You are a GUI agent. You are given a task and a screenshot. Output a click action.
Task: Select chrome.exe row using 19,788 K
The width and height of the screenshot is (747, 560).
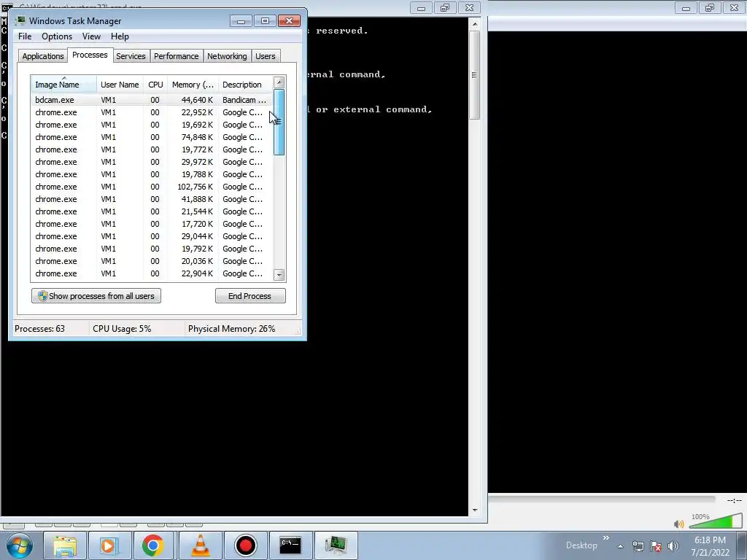[x=152, y=174]
